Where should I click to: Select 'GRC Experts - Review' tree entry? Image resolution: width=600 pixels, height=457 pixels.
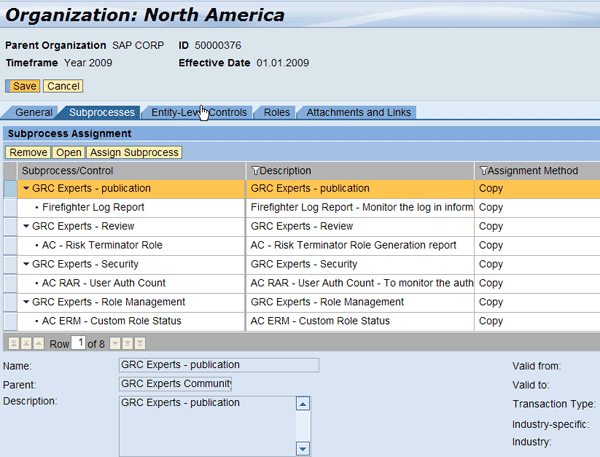pos(83,226)
